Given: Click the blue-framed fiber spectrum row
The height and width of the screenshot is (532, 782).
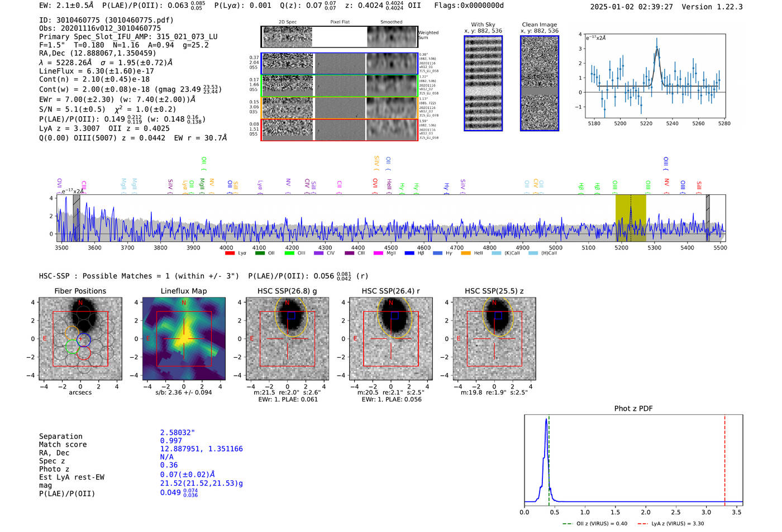Looking at the screenshot, I should point(340,64).
